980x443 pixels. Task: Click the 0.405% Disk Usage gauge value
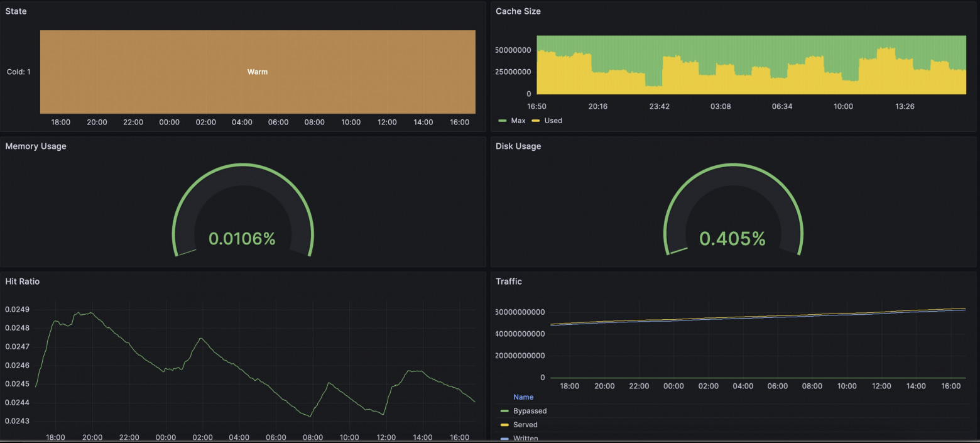coord(732,239)
